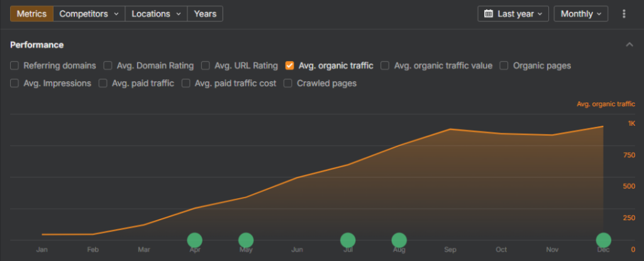Enable the Referring domains checkbox
The image size is (644, 261).
(14, 65)
